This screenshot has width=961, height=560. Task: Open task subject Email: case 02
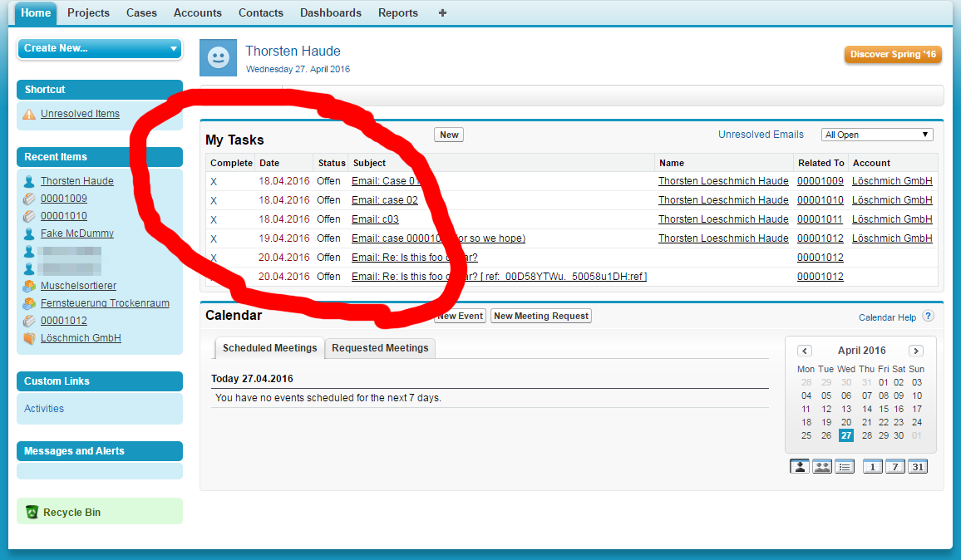pos(384,200)
